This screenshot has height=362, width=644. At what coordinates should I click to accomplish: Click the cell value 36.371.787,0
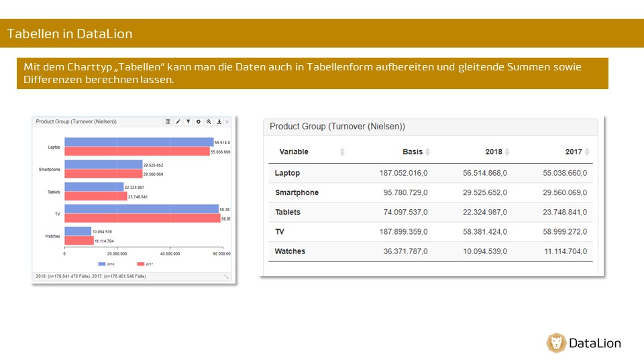[x=405, y=251]
